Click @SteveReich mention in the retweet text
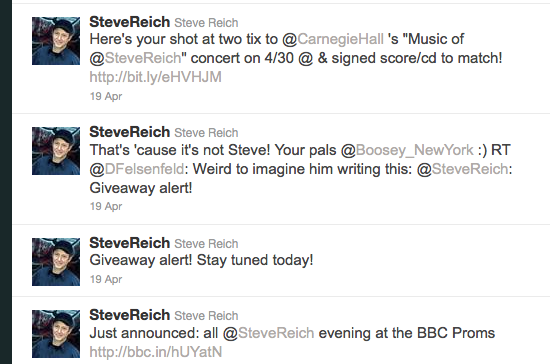The image size is (550, 364). click(x=462, y=169)
